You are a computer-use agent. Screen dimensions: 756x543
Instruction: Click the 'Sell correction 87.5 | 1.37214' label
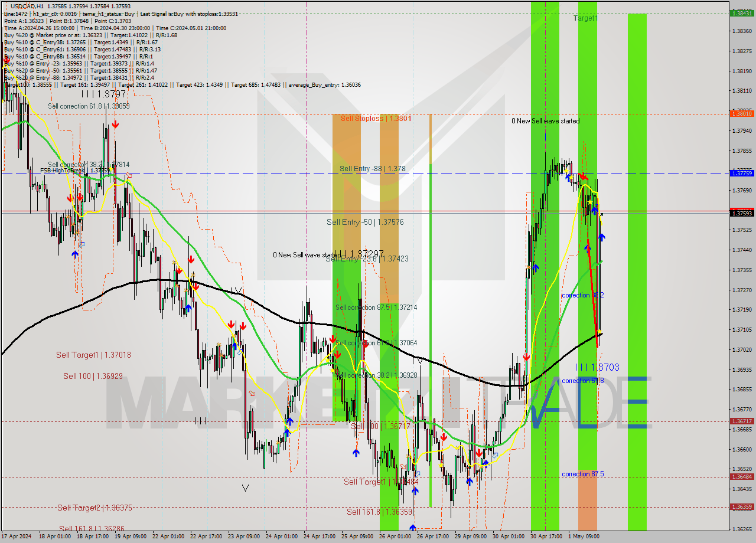376,308
